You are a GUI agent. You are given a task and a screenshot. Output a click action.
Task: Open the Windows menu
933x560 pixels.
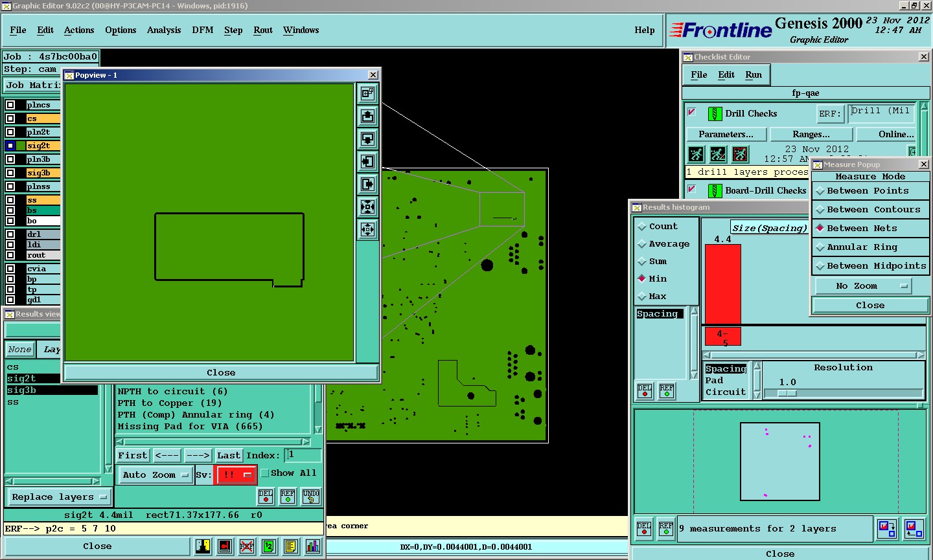point(301,30)
